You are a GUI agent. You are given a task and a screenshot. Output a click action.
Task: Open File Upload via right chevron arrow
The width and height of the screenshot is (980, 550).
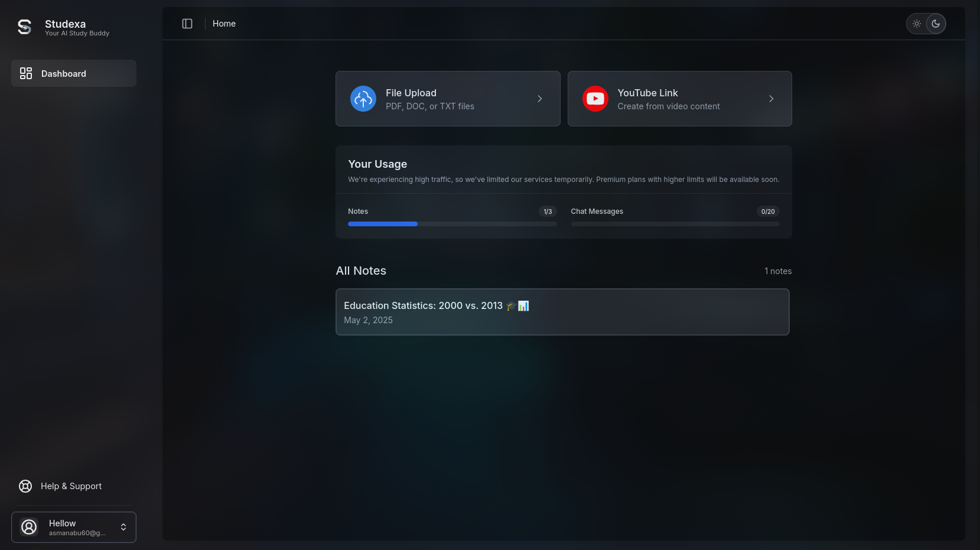point(539,99)
